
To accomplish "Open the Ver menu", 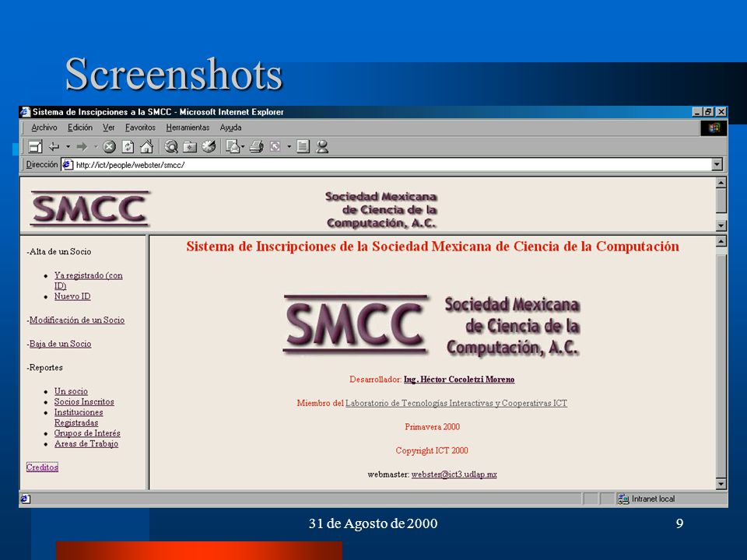I will click(109, 128).
